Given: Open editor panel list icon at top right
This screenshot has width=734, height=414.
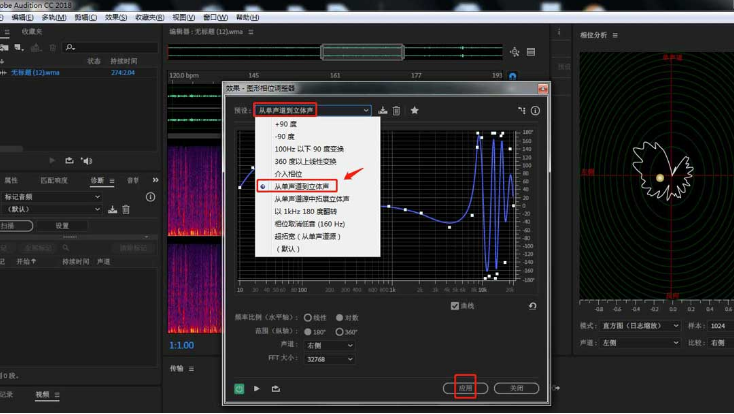Looking at the screenshot, I should [531, 52].
